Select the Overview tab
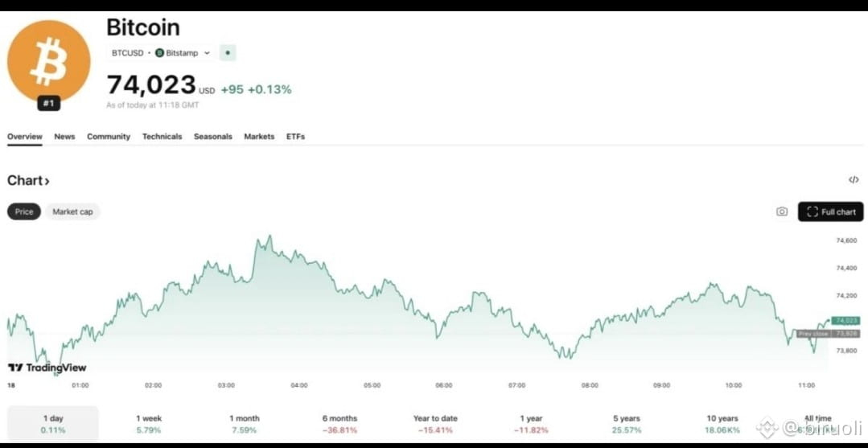Viewport: 868px width, 448px height. 25,136
